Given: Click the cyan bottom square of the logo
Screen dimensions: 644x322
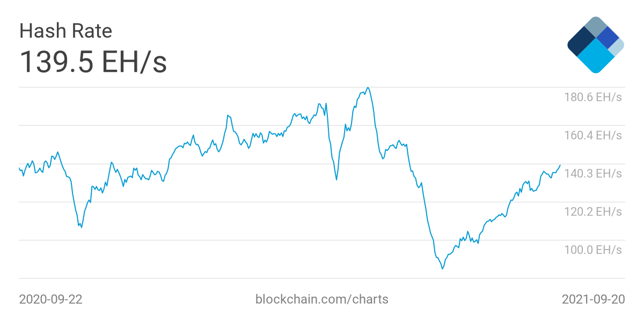Looking at the screenshot, I should (595, 58).
